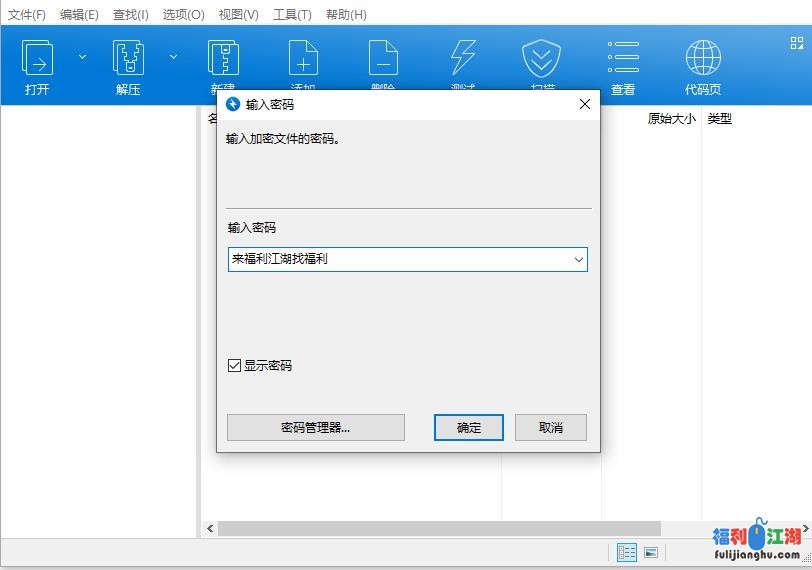Click the 打开 (Open) archive toolbar icon

pos(37,60)
